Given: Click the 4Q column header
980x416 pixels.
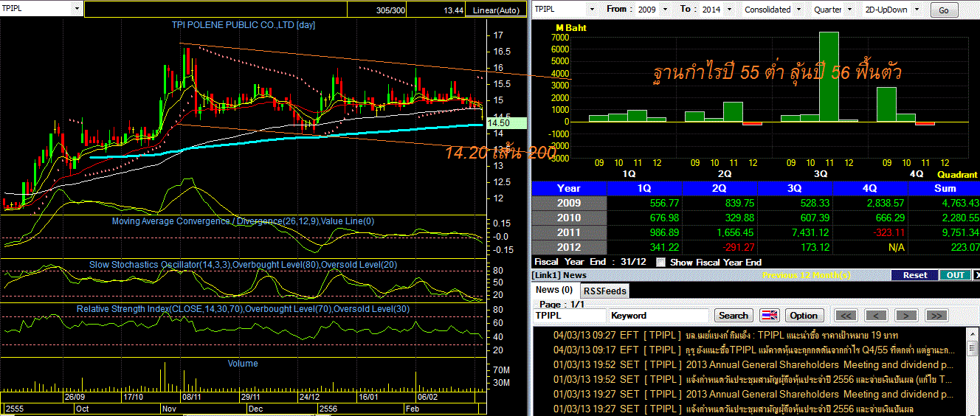Looking at the screenshot, I should point(870,188).
